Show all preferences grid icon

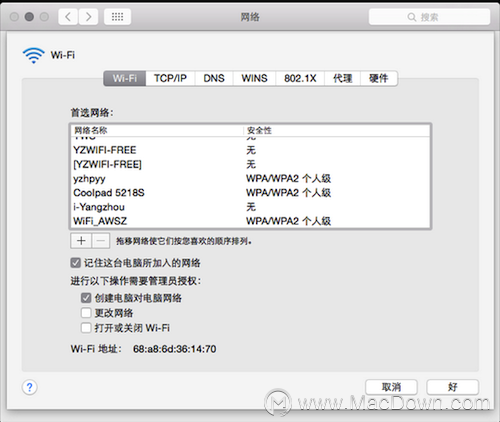coord(117,17)
